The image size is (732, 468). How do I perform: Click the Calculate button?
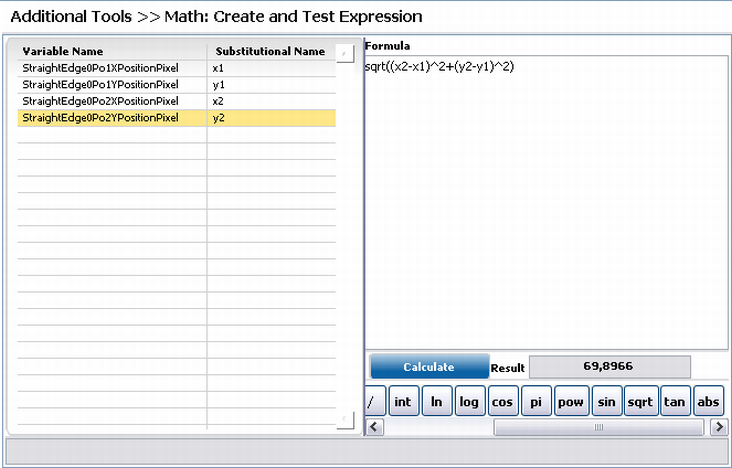pyautogui.click(x=429, y=367)
